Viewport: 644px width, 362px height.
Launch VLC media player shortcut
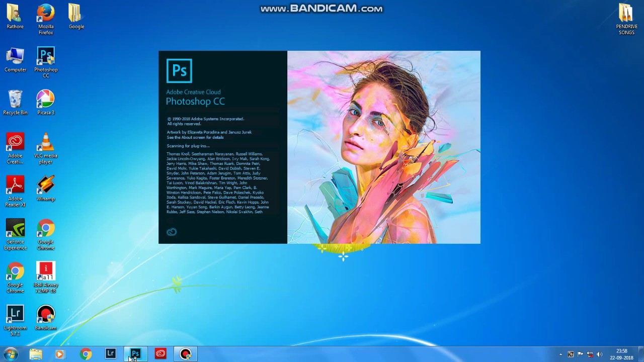[46, 149]
